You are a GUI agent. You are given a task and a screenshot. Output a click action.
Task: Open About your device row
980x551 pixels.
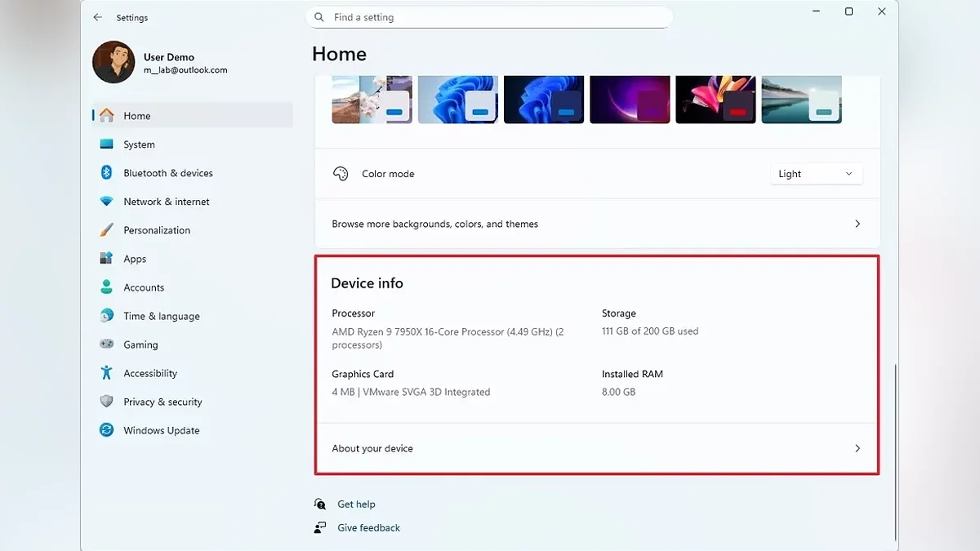597,448
